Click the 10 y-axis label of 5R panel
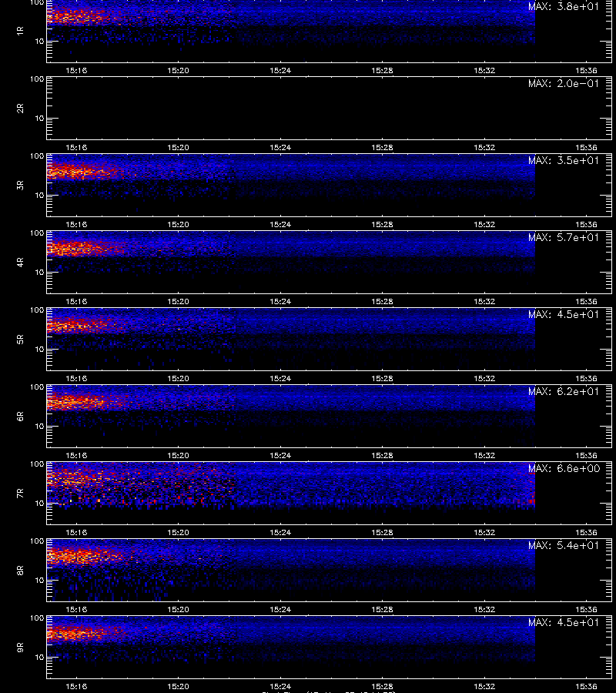 (x=39, y=349)
